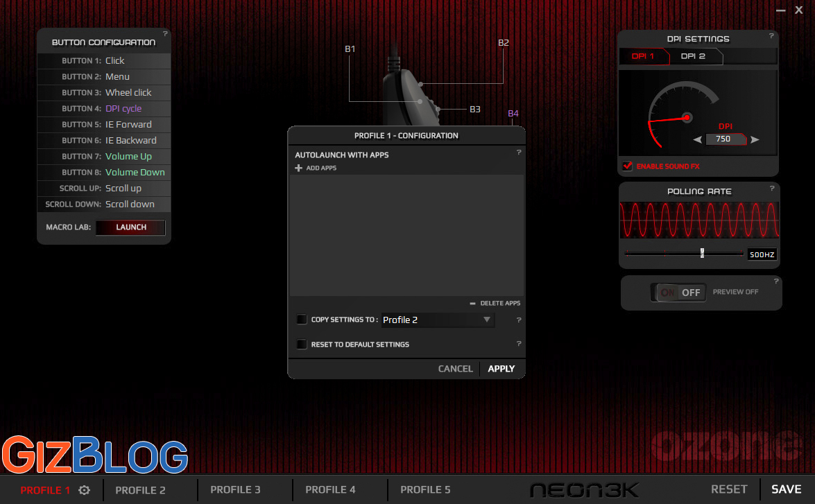Minimize the Ozone configuration window
This screenshot has height=504, width=815.
pyautogui.click(x=781, y=10)
